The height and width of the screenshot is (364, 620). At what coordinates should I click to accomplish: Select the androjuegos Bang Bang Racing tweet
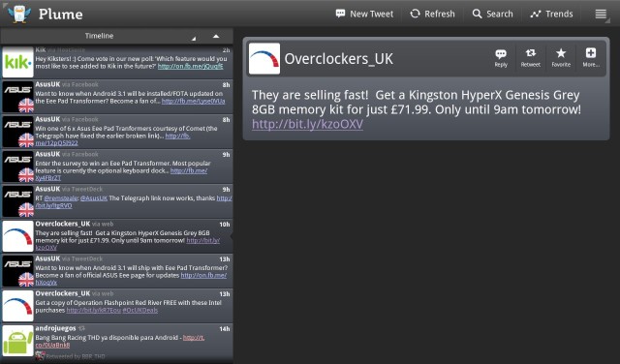(117, 341)
